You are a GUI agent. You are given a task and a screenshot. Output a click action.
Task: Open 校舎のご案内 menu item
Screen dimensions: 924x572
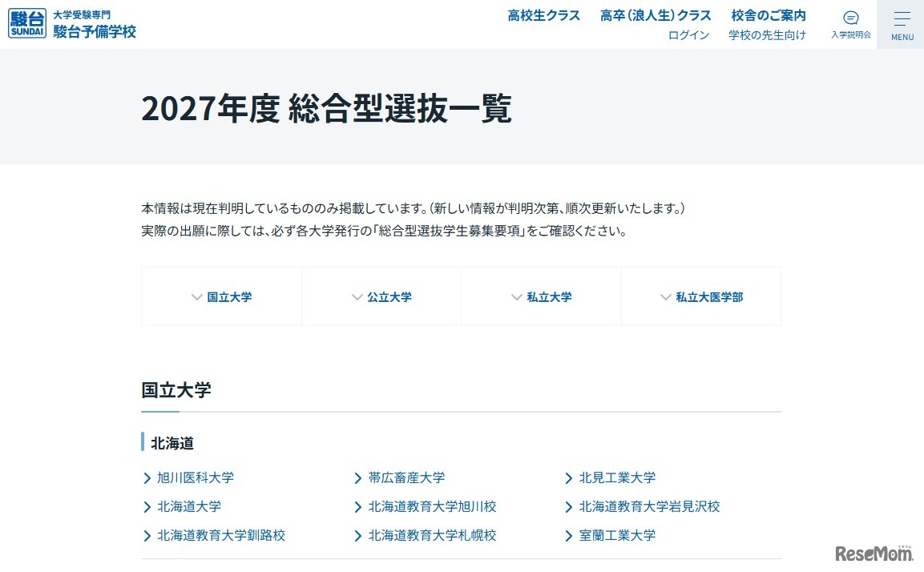pos(768,15)
